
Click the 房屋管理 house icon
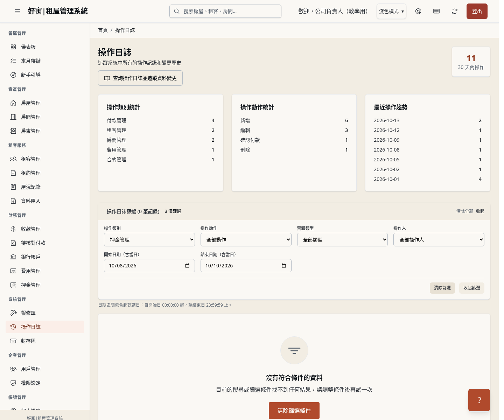13,103
